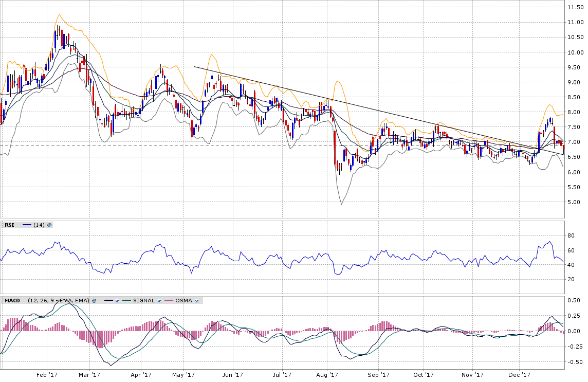Screen dimensions: 588x382
Task: Click the 5.00 price axis label
Action: (575, 202)
